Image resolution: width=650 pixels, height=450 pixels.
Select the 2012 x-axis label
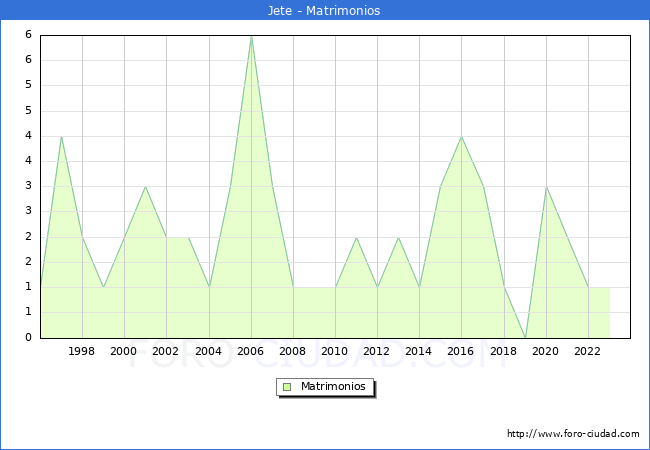(376, 351)
